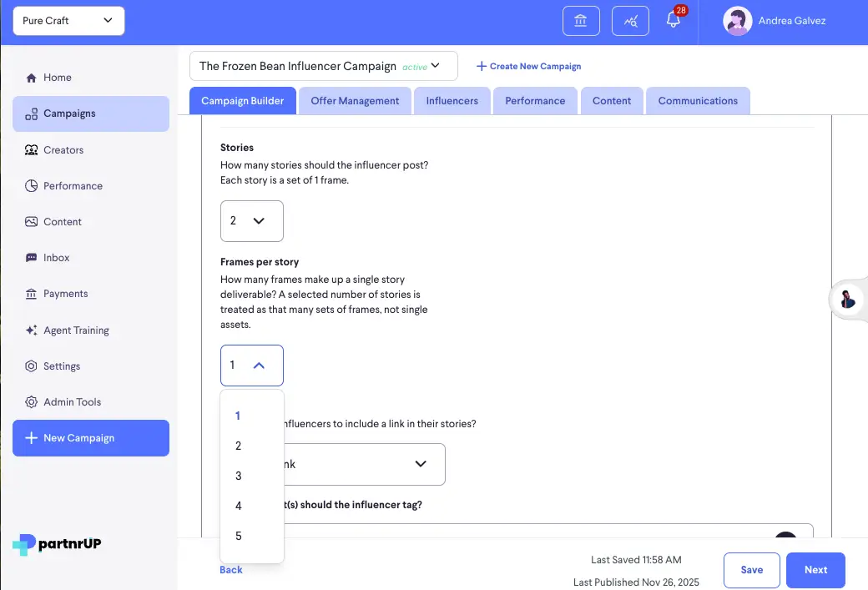Open Inbox in the sidebar

pyautogui.click(x=91, y=258)
